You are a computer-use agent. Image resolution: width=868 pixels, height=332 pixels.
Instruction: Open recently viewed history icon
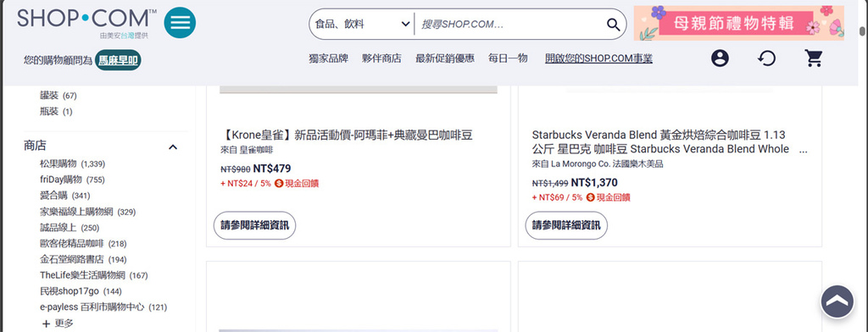[x=766, y=58]
